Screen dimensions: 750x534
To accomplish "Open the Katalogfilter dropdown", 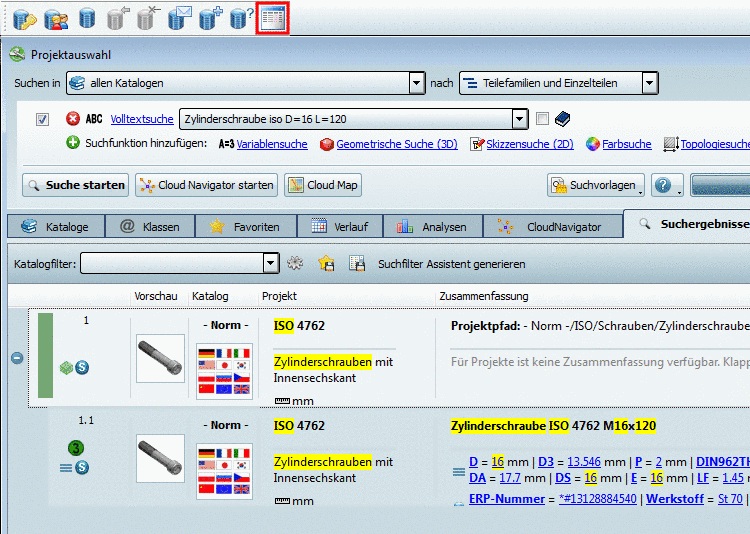I will click(x=271, y=263).
